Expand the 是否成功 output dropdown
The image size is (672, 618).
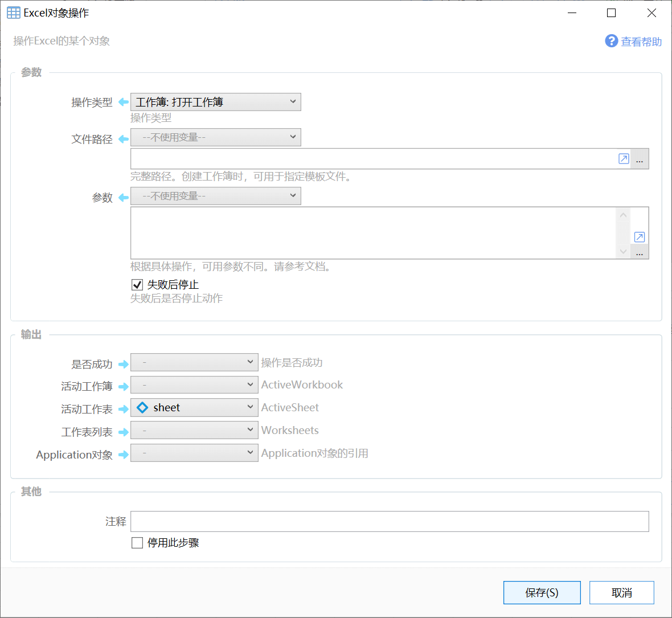click(x=194, y=362)
